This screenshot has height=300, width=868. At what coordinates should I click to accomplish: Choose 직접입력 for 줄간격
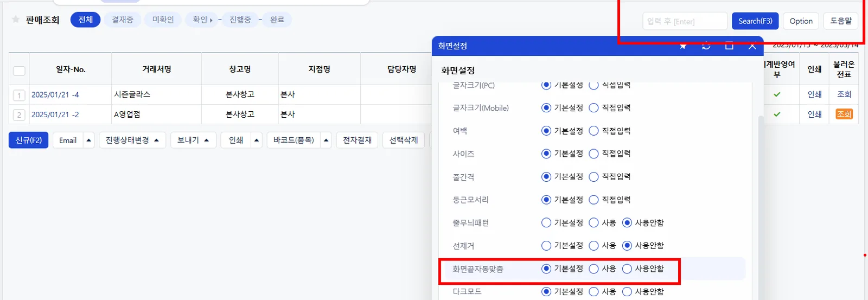pos(593,177)
